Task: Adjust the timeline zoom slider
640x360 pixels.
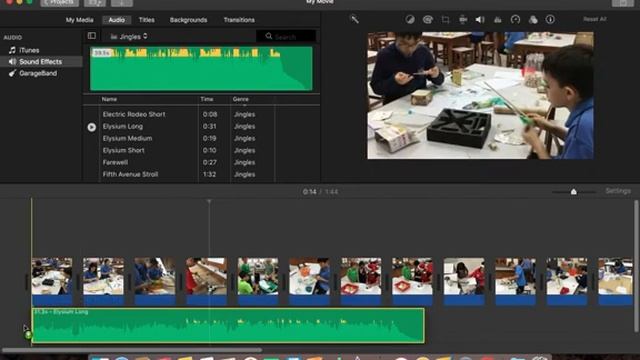Action: coord(573,191)
